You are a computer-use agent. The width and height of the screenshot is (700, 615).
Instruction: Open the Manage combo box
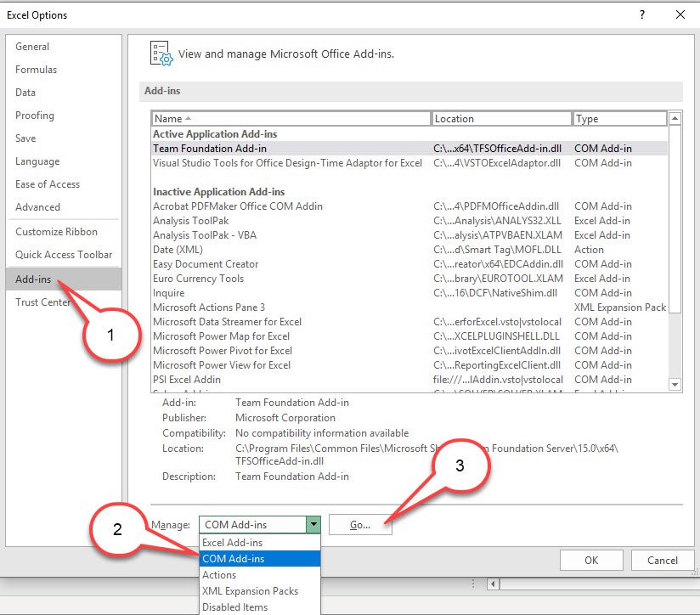point(260,525)
